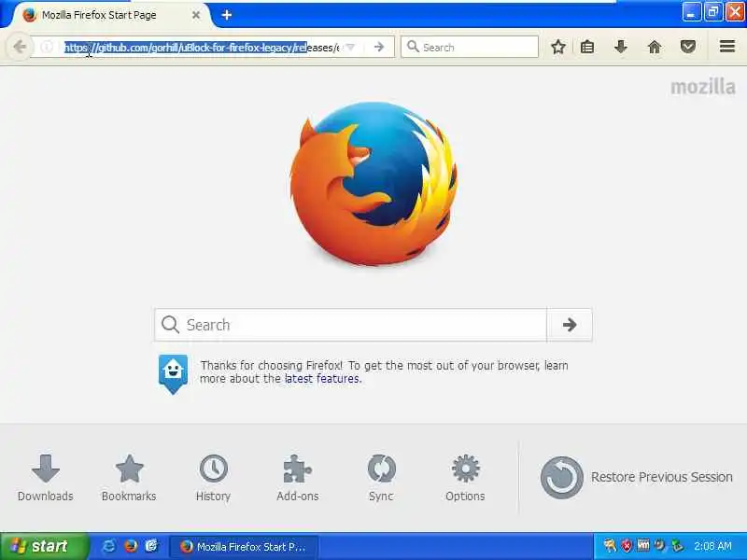
Task: Show bookmarks list toolbar icon
Action: point(587,47)
